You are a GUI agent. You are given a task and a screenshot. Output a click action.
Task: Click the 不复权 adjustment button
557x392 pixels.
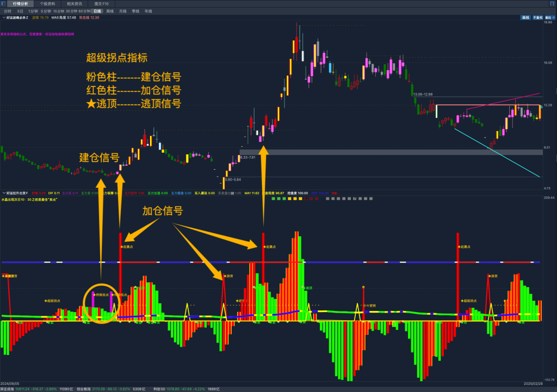pyautogui.click(x=538, y=18)
